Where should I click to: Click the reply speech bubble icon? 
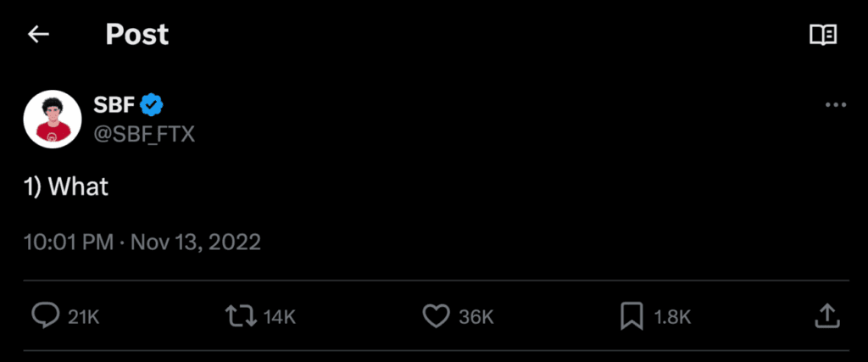click(44, 316)
